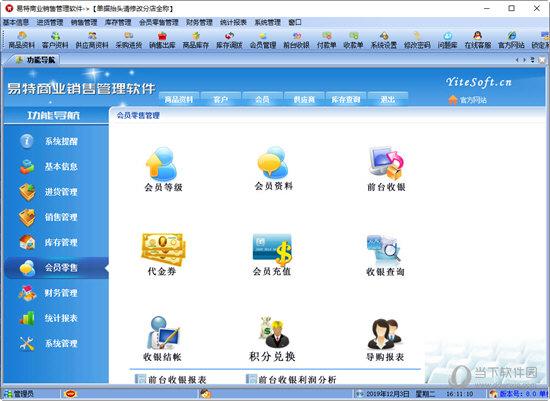Open 在线客服 toolbar icon

pos(477,40)
